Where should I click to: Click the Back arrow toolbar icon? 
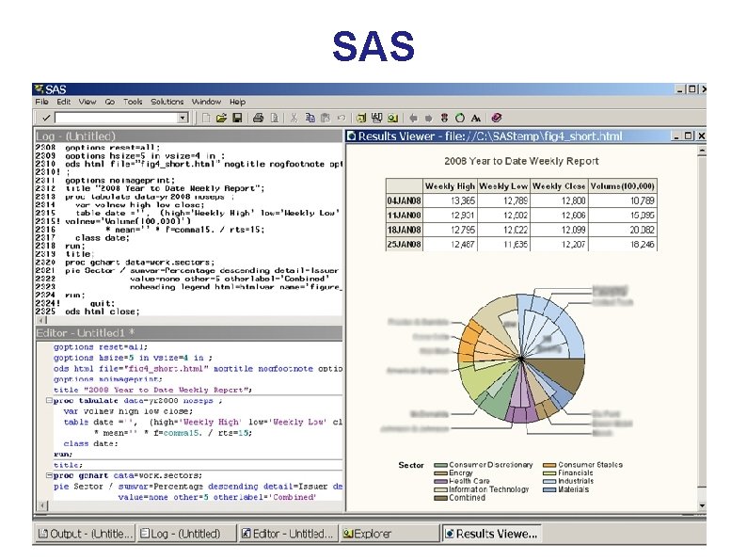tap(413, 118)
